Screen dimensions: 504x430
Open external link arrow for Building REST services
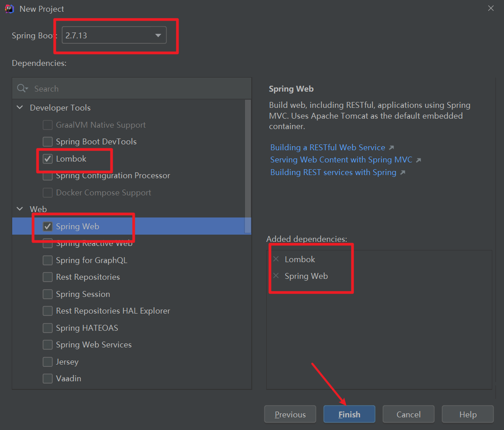(x=402, y=172)
